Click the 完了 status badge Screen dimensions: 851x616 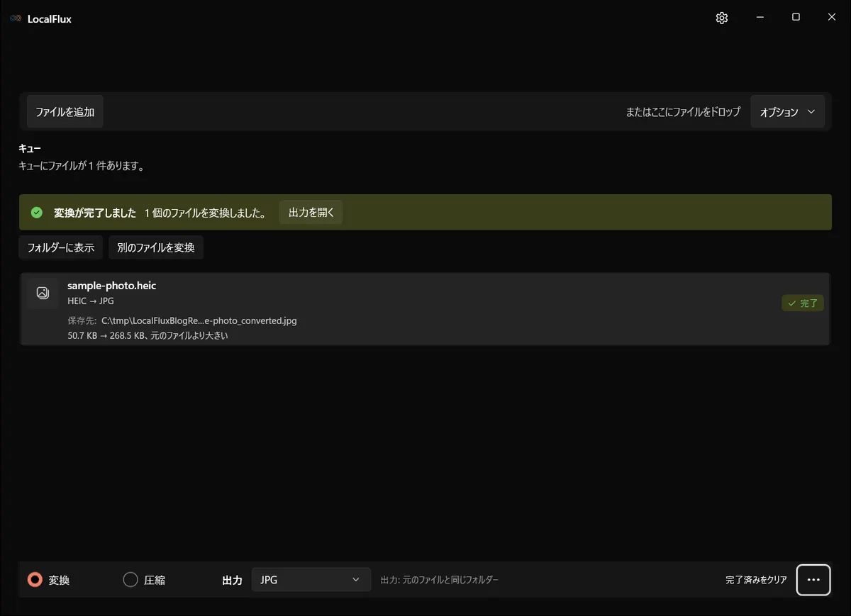(803, 303)
